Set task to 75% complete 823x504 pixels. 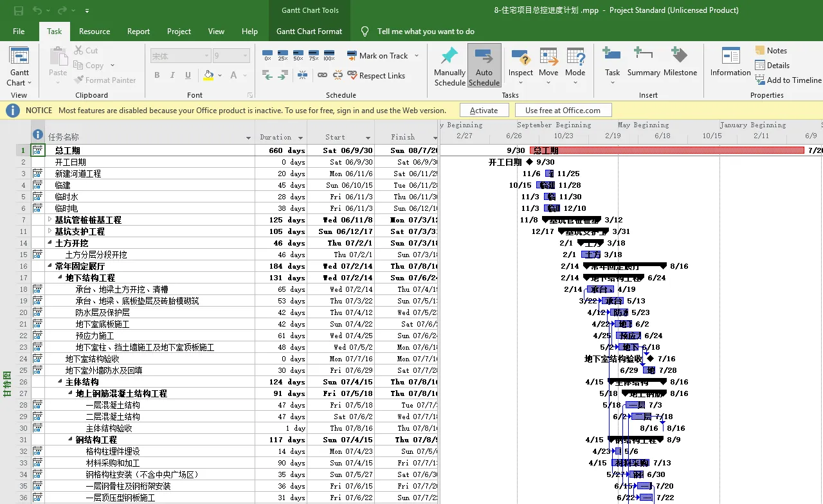click(314, 55)
